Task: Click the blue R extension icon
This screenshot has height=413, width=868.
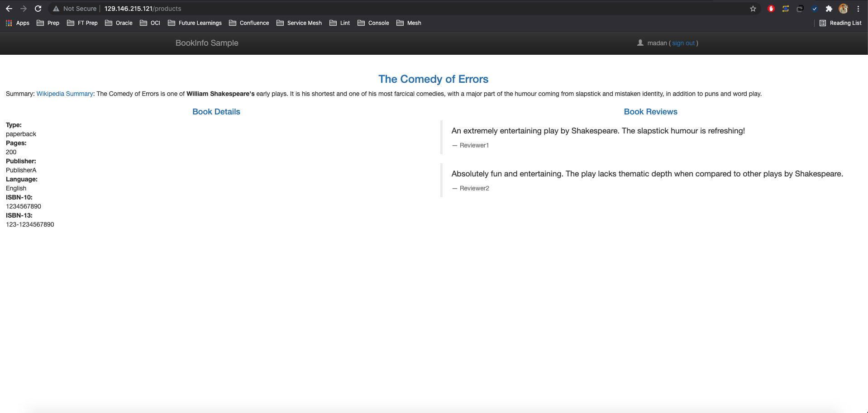Action: click(786, 9)
